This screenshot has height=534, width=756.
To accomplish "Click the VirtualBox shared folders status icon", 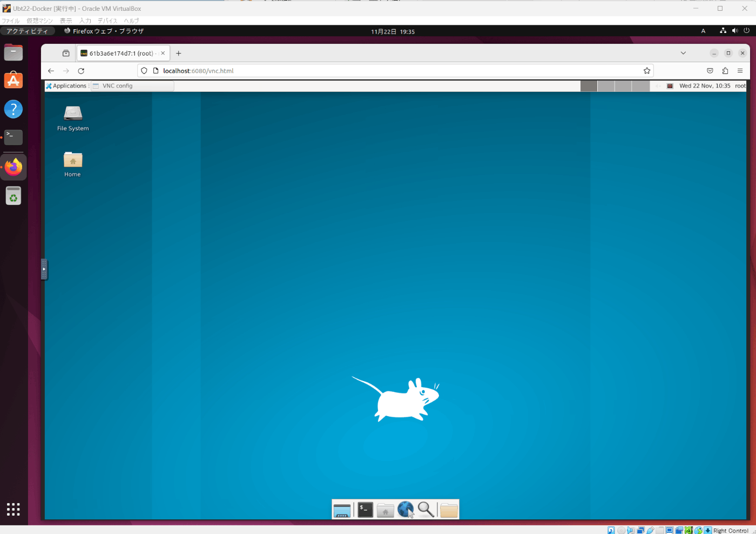I will coord(660,530).
